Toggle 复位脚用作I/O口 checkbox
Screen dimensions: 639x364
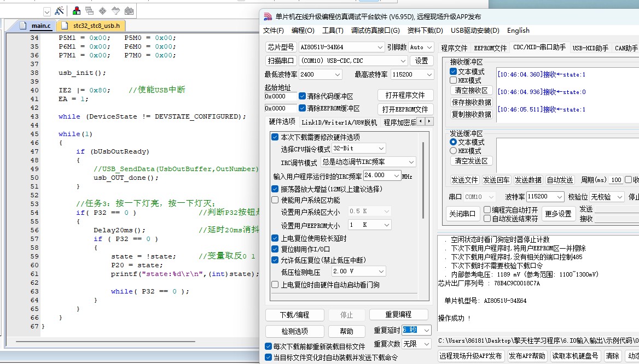[x=275, y=249]
